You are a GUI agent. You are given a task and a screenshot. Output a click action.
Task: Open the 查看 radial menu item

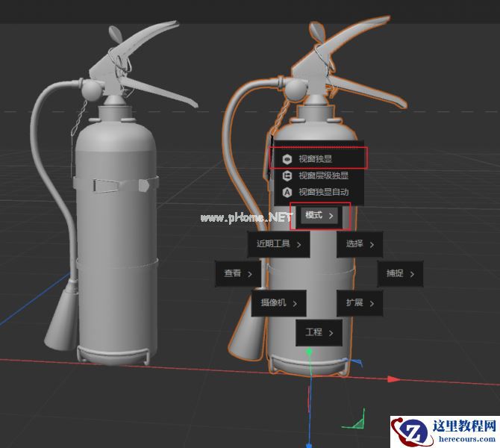[238, 273]
